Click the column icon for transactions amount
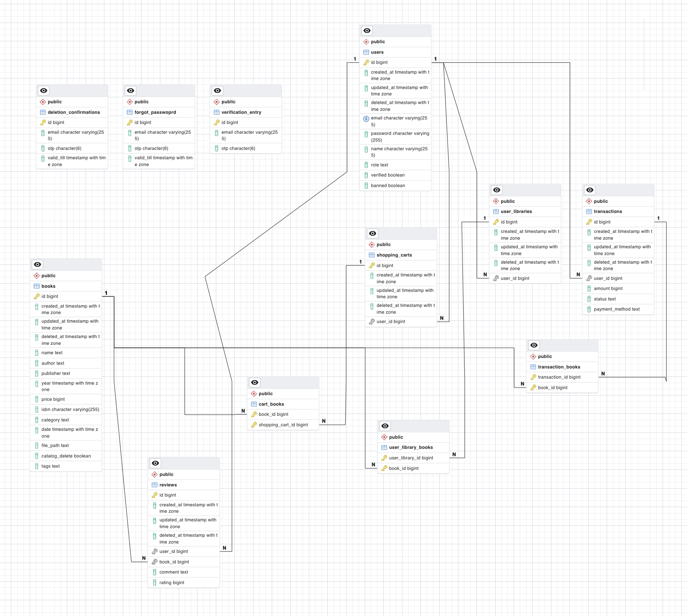 click(x=589, y=289)
